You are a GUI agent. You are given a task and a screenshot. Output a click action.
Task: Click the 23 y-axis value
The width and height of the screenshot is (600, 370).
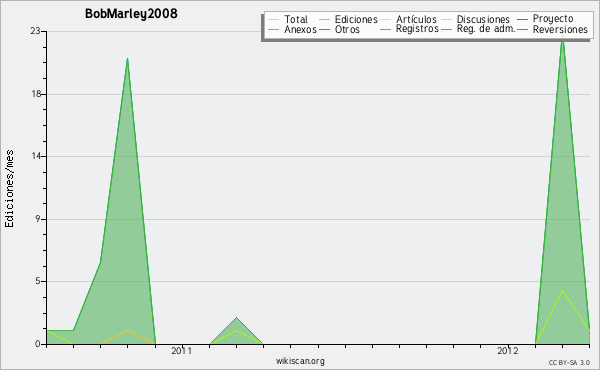pos(35,31)
